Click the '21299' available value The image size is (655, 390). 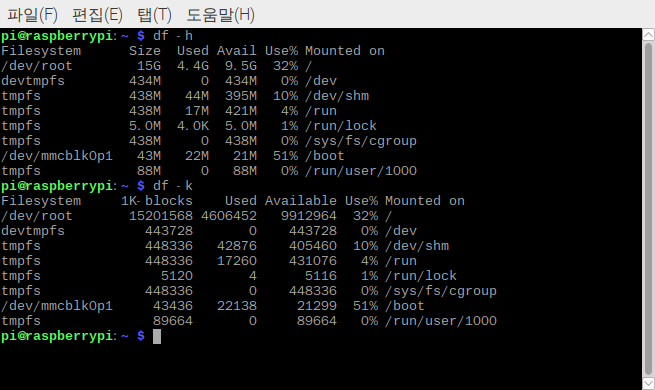click(x=317, y=306)
